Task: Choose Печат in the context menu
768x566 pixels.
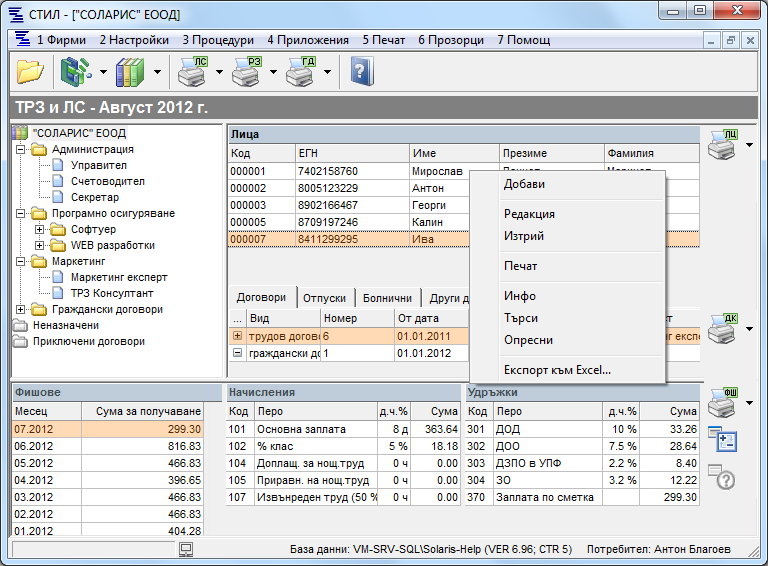Action: pos(567,266)
